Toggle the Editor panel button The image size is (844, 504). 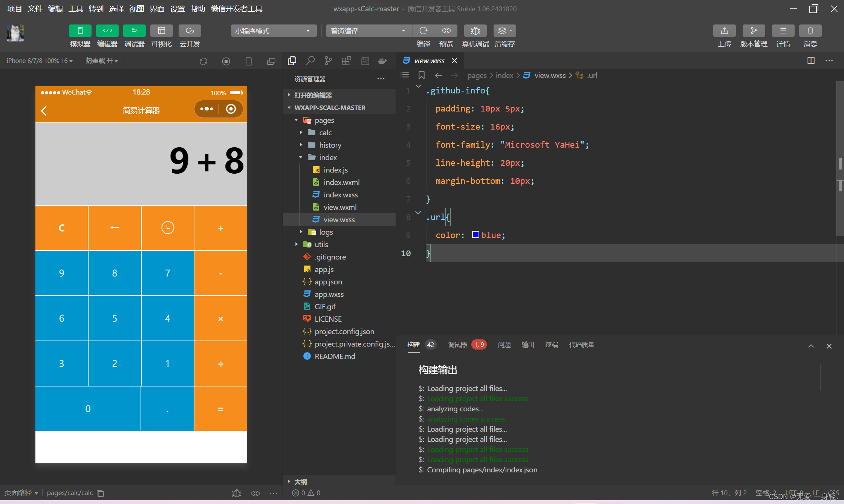[x=107, y=31]
